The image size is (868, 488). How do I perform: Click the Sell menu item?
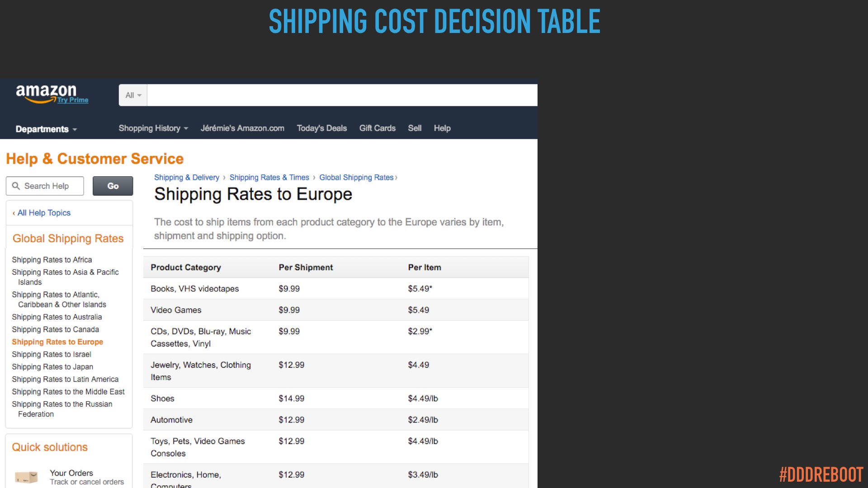pyautogui.click(x=415, y=128)
